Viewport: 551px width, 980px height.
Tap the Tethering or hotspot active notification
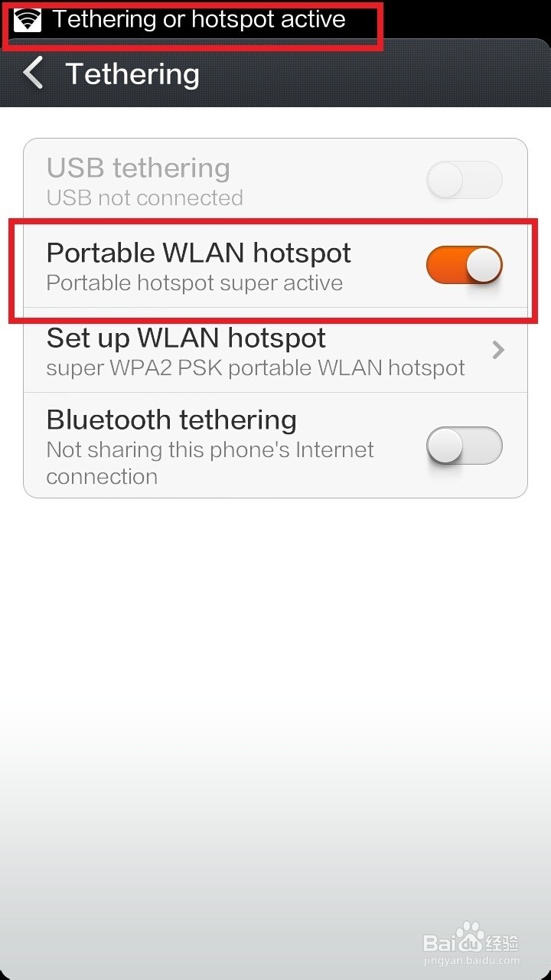[199, 20]
